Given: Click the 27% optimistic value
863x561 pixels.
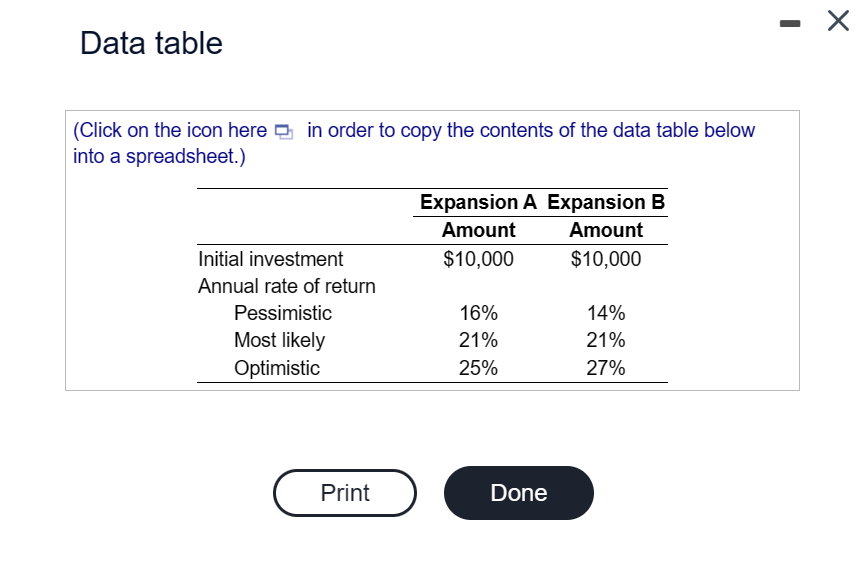Looking at the screenshot, I should pyautogui.click(x=606, y=367).
